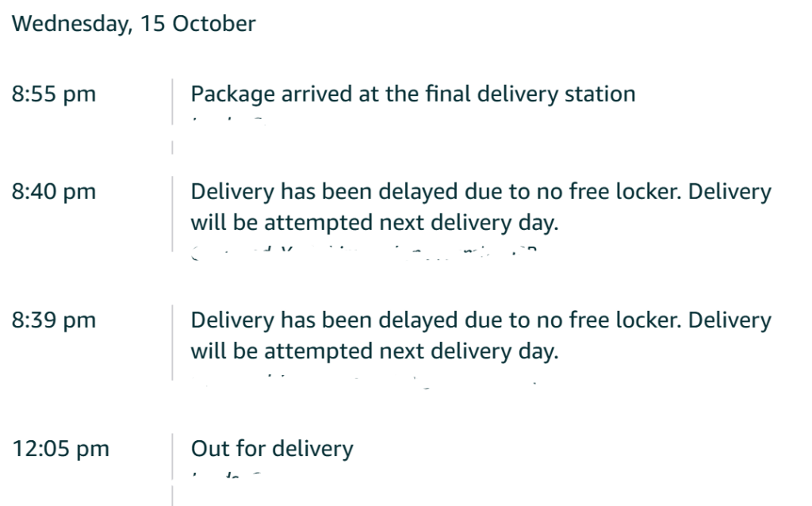Click the 8:39 pm timestamp
Image resolution: width=812 pixels, height=506 pixels.
(x=54, y=320)
